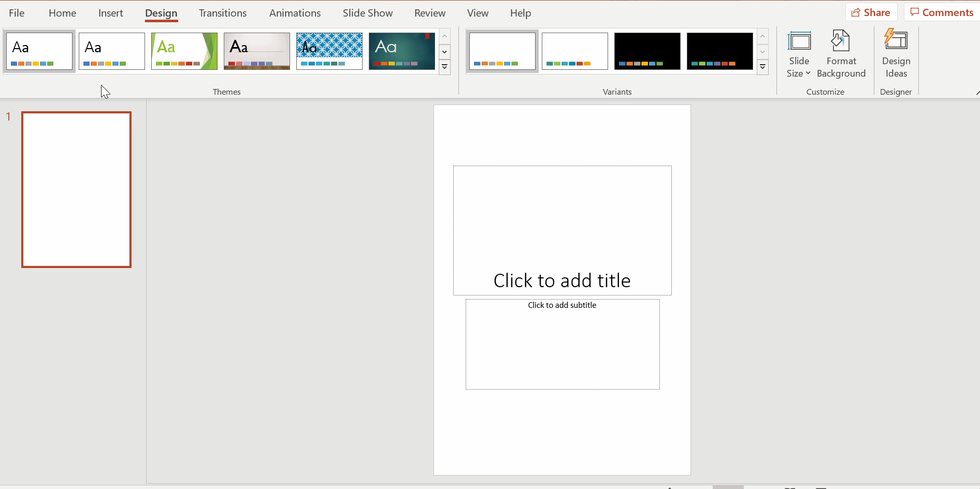Choose the Gallery theme with wood floor
This screenshot has width=980, height=489.
256,51
